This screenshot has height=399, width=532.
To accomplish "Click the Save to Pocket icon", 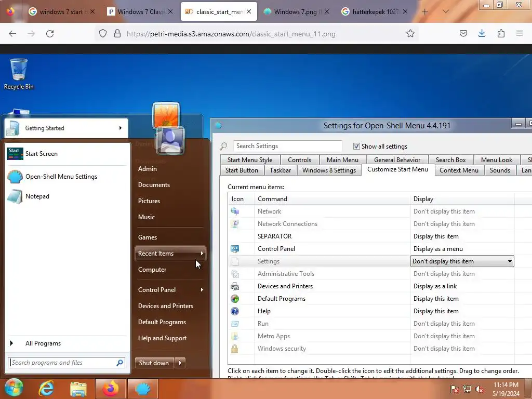I will tap(463, 33).
